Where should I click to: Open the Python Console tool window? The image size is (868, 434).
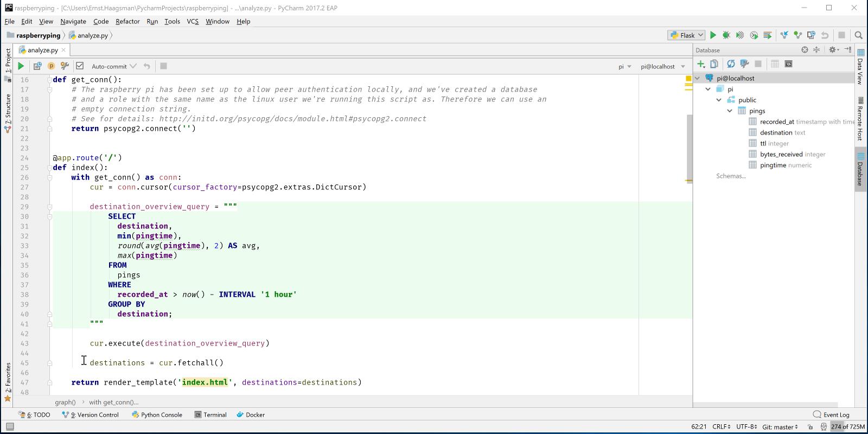click(x=157, y=414)
